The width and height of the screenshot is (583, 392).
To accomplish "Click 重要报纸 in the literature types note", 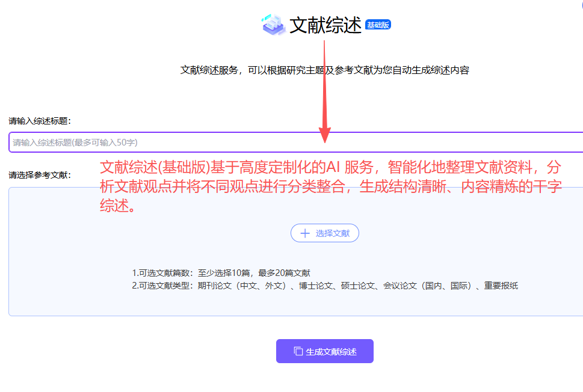I will click(x=501, y=286).
